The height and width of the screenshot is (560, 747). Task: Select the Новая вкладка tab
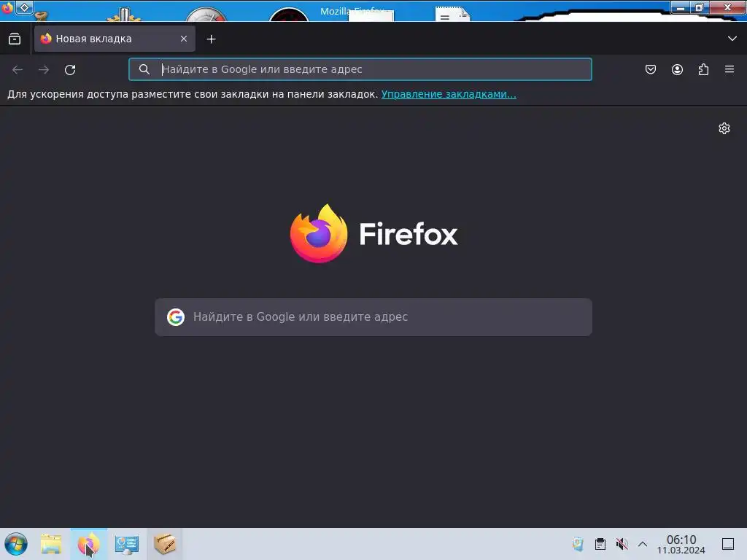pos(115,39)
